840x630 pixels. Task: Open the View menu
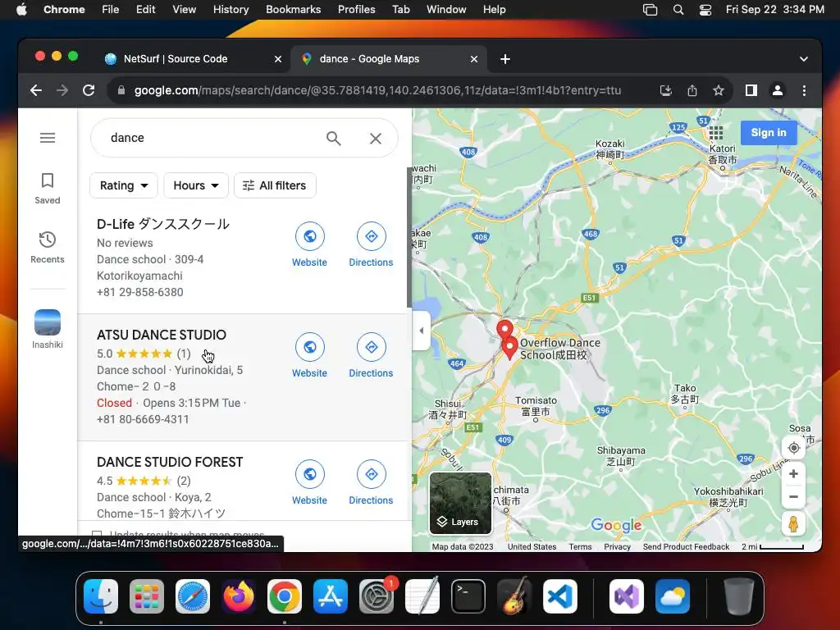184,10
